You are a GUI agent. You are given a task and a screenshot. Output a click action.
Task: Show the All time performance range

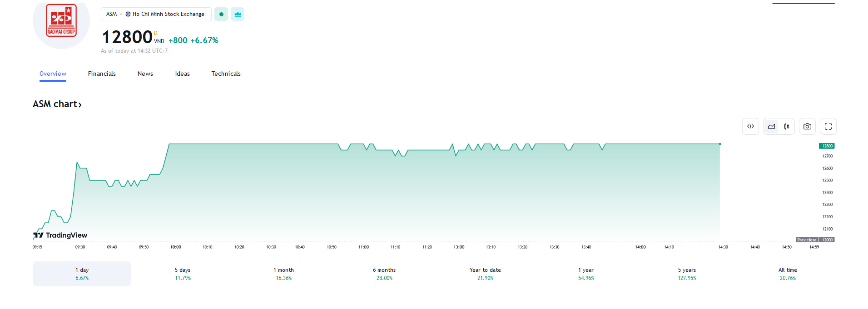788,274
